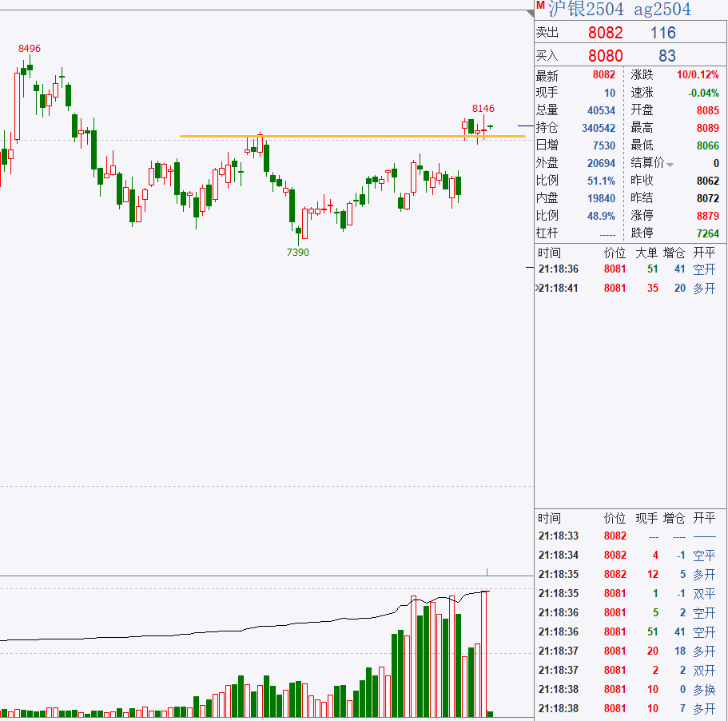
Task: Select the 多换 trade record row
Action: [627, 690]
